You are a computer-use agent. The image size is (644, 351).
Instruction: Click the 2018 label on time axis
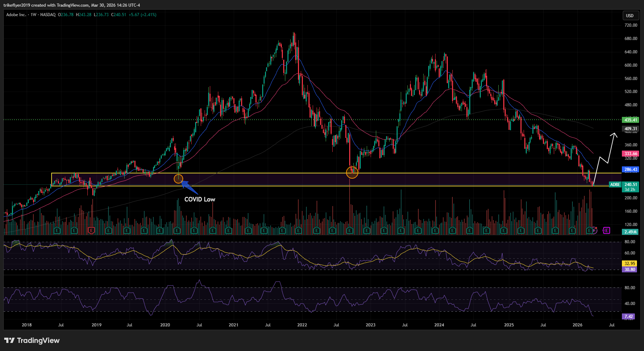click(x=27, y=325)
